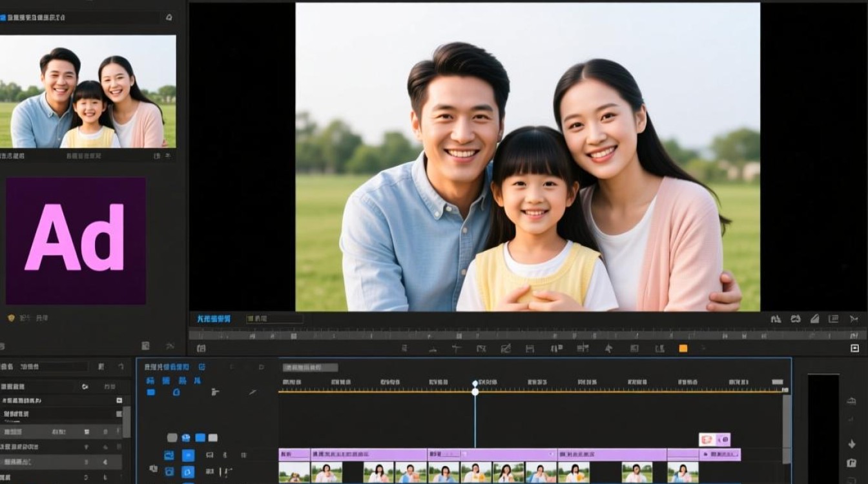Viewport: 868px width, 484px height.
Task: Click the black audio meter panel
Action: [x=823, y=429]
